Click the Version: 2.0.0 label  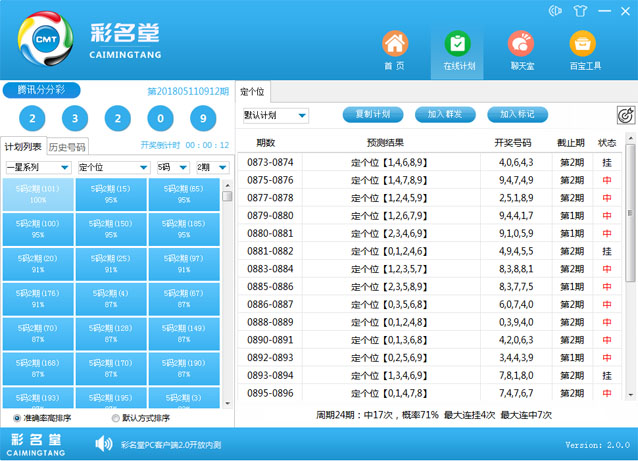[598, 445]
